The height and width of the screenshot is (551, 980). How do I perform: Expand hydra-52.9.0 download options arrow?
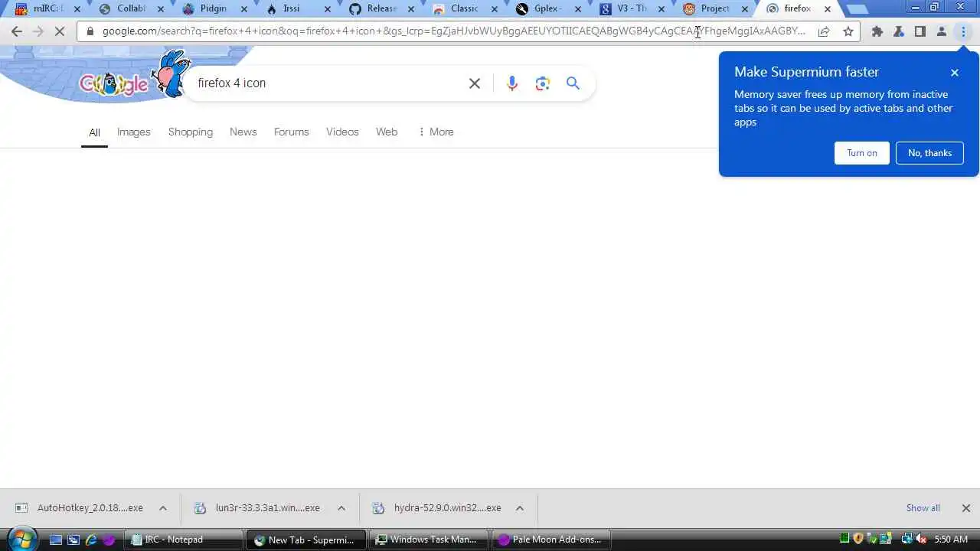pyautogui.click(x=520, y=508)
